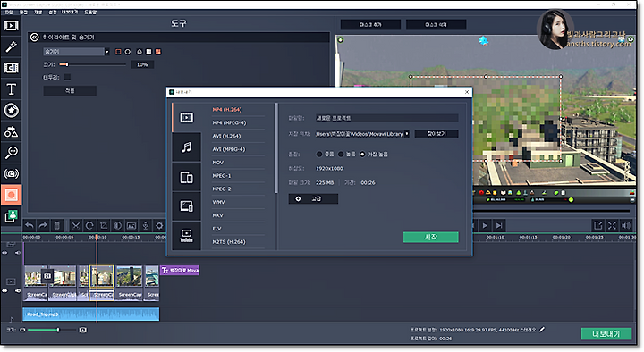Open the export menu in menu bar
This screenshot has height=352, width=644.
pos(70,13)
